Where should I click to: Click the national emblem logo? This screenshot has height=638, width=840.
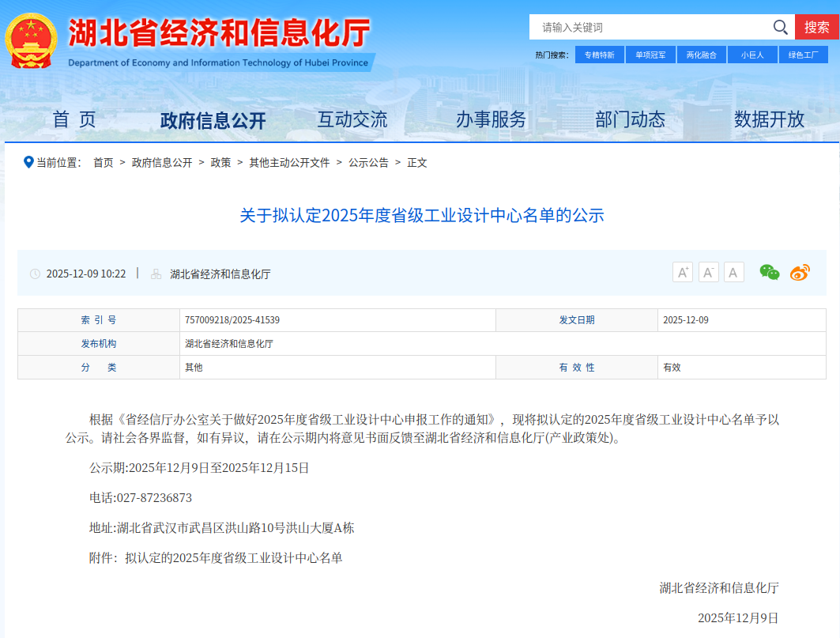31,40
